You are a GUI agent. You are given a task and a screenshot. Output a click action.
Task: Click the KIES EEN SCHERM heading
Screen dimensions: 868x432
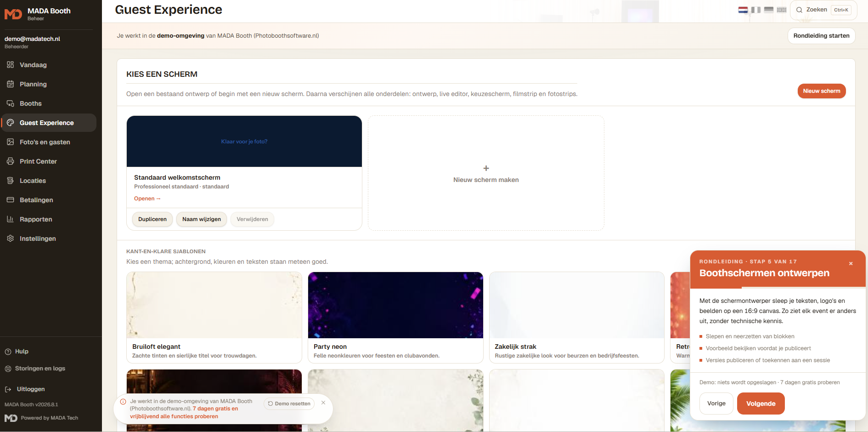point(162,74)
